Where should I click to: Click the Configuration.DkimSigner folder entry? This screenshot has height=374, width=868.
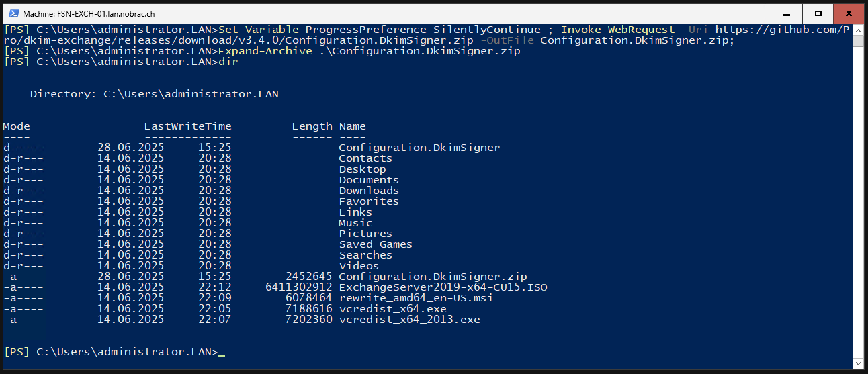click(419, 148)
